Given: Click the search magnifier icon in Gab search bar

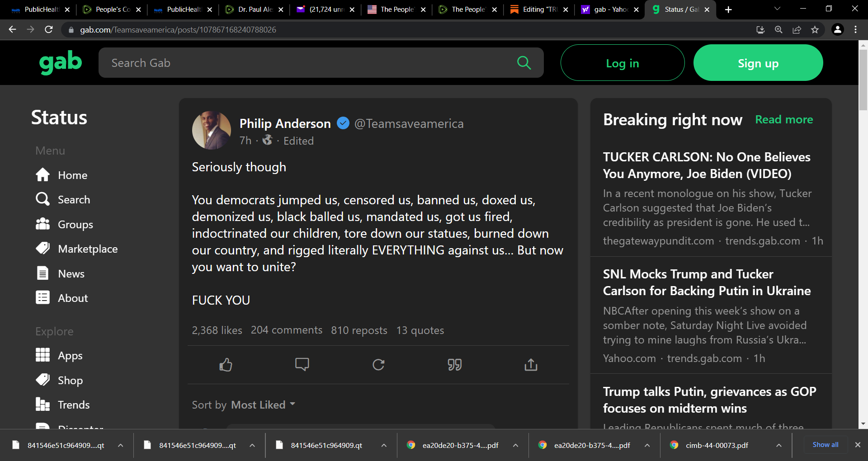Looking at the screenshot, I should pyautogui.click(x=524, y=62).
